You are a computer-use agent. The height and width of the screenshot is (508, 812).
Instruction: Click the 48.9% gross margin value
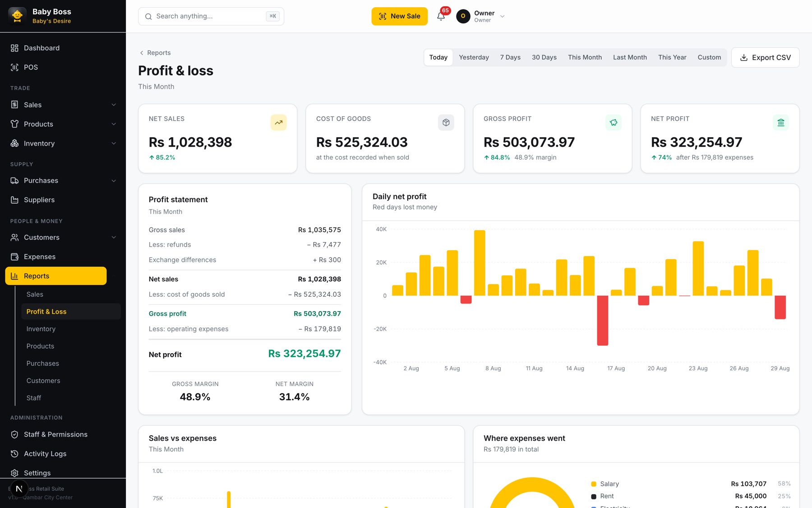(x=195, y=397)
